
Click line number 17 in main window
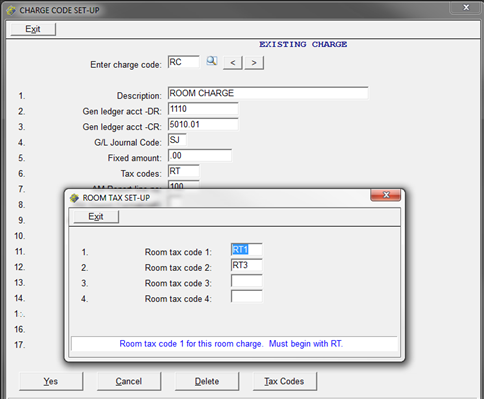[20, 345]
